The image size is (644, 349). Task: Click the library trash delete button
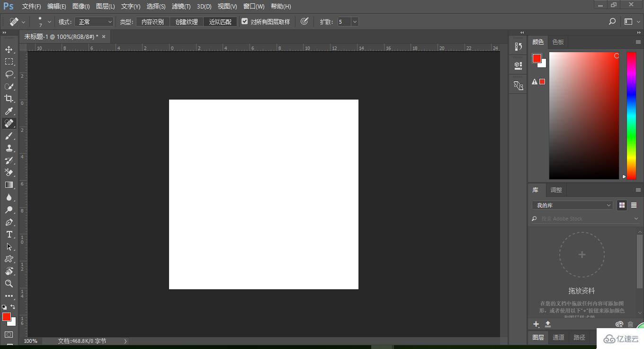click(x=630, y=324)
